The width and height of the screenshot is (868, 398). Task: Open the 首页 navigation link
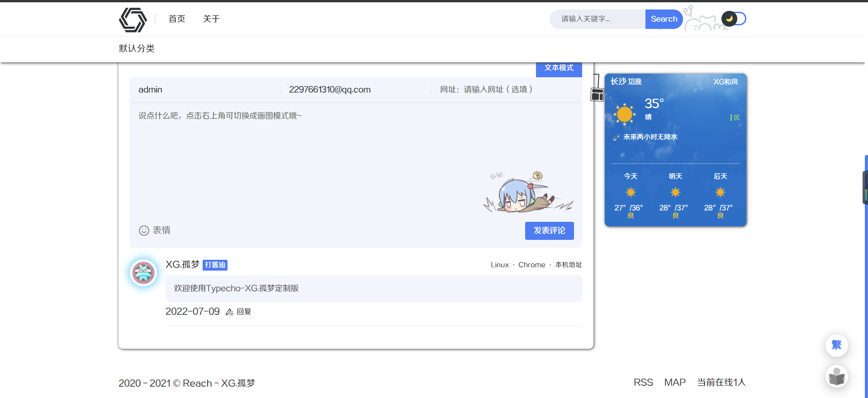tap(177, 19)
